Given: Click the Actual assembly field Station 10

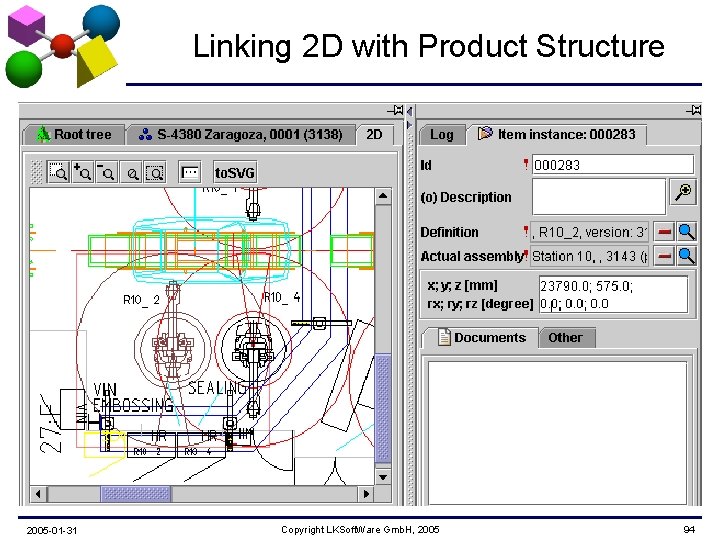Looking at the screenshot, I should 590,256.
